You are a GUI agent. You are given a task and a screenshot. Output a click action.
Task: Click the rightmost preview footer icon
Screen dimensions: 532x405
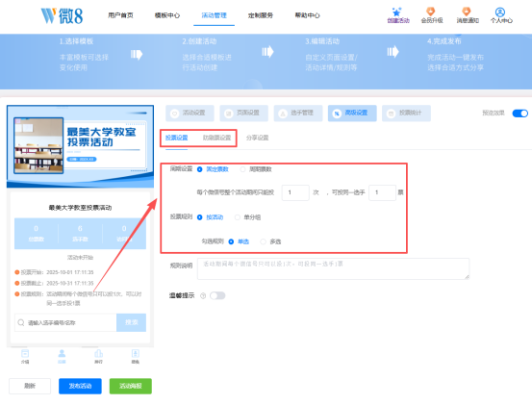[x=135, y=353]
